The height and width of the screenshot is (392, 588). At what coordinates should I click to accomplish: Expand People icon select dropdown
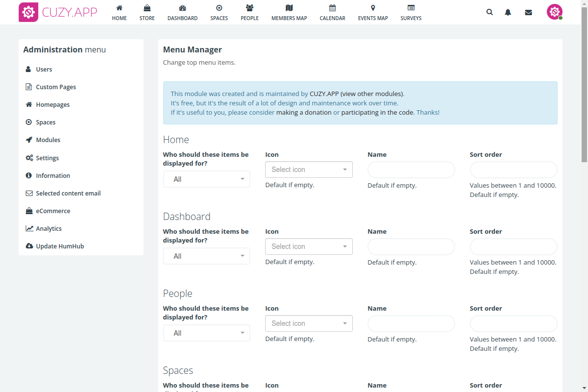coord(309,323)
